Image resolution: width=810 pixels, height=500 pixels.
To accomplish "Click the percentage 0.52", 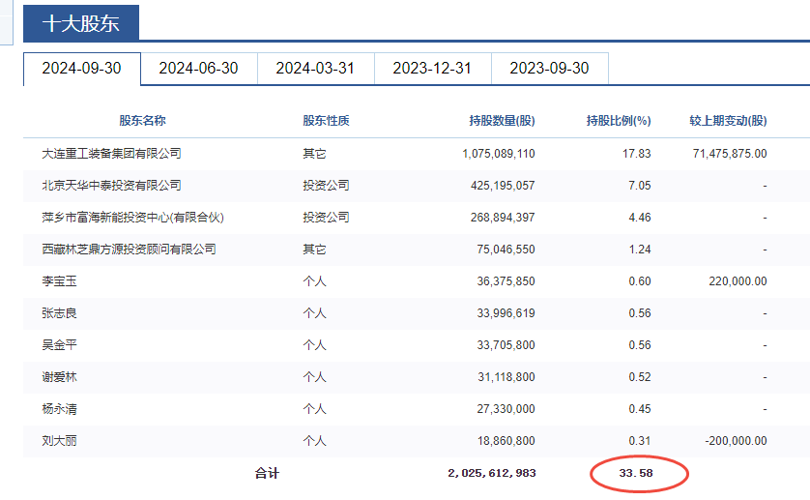I will tap(640, 377).
